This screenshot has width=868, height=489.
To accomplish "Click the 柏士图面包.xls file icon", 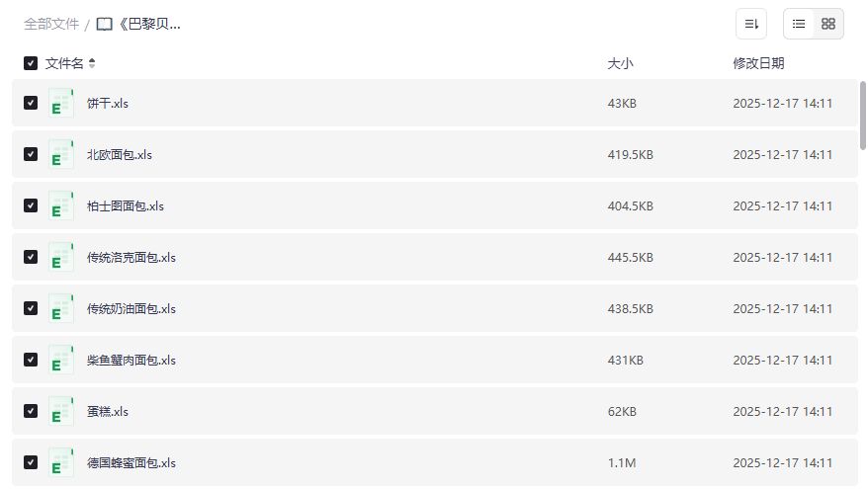I will tap(61, 205).
